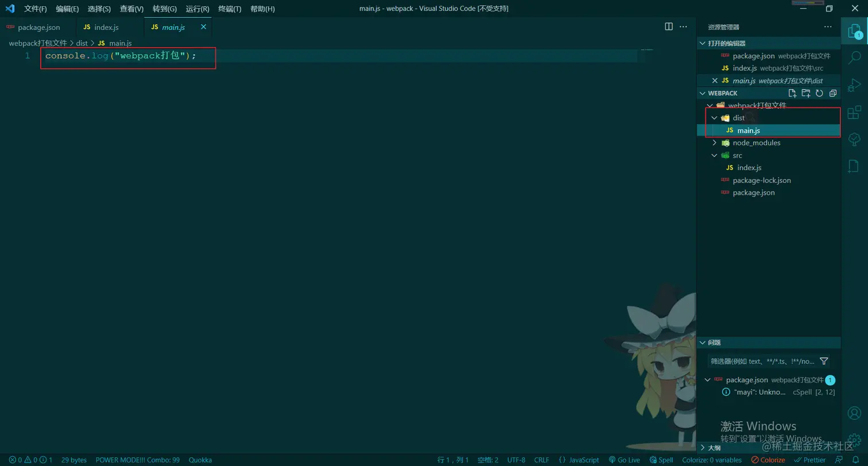Open the Search view icon
This screenshot has width=868, height=466.
click(x=854, y=57)
